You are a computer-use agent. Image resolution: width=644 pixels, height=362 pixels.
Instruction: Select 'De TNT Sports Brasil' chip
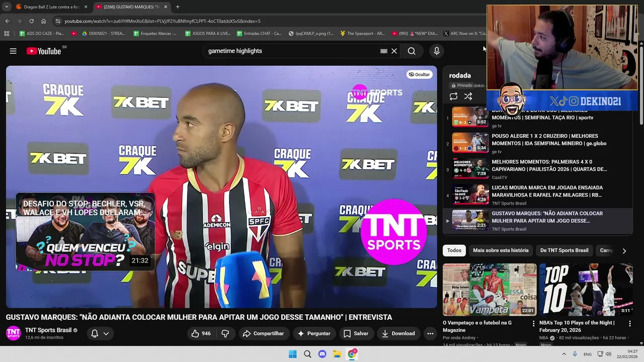(564, 250)
